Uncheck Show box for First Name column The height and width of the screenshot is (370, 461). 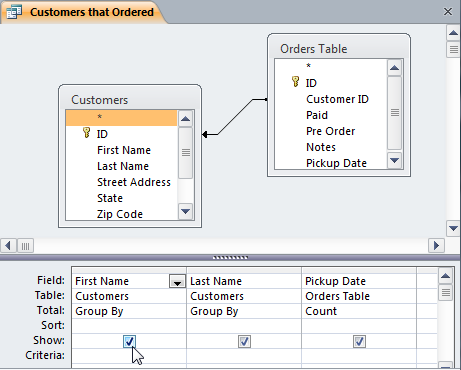pos(129,341)
